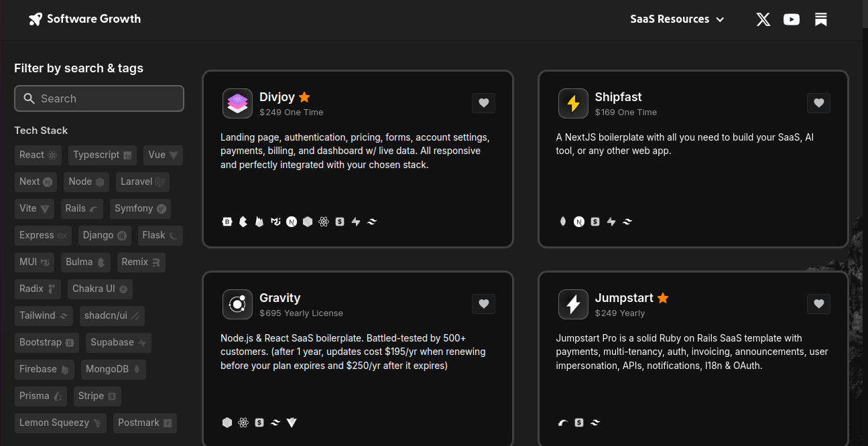The image size is (868, 446).
Task: Toggle the Postmark tag filter
Action: [145, 423]
